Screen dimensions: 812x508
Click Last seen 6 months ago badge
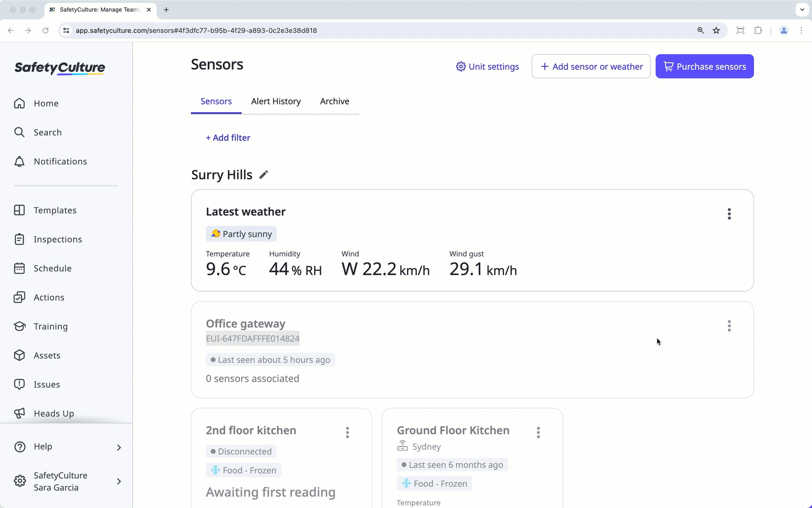click(x=452, y=465)
